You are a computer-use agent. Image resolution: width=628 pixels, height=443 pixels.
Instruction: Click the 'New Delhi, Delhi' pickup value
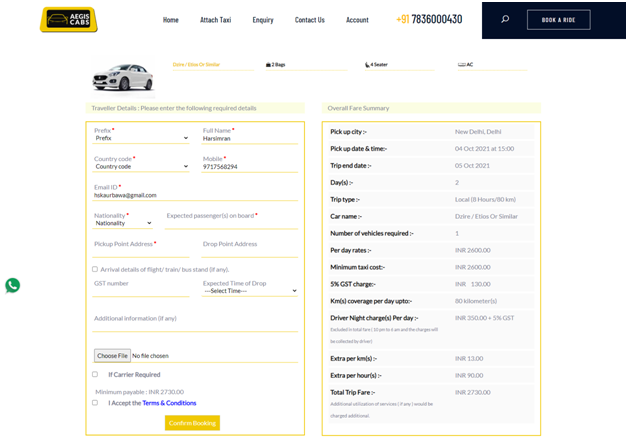(x=478, y=132)
